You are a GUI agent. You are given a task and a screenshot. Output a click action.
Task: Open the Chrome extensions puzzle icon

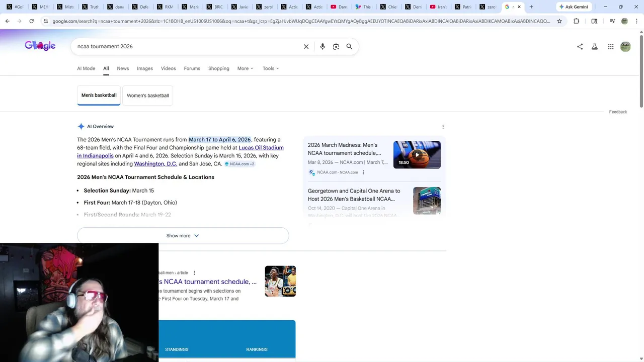(x=576, y=21)
